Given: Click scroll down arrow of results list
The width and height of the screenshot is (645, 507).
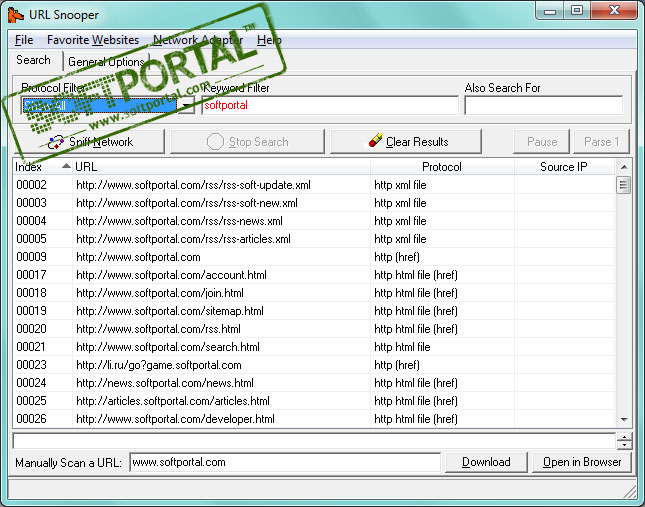Looking at the screenshot, I should [x=624, y=419].
